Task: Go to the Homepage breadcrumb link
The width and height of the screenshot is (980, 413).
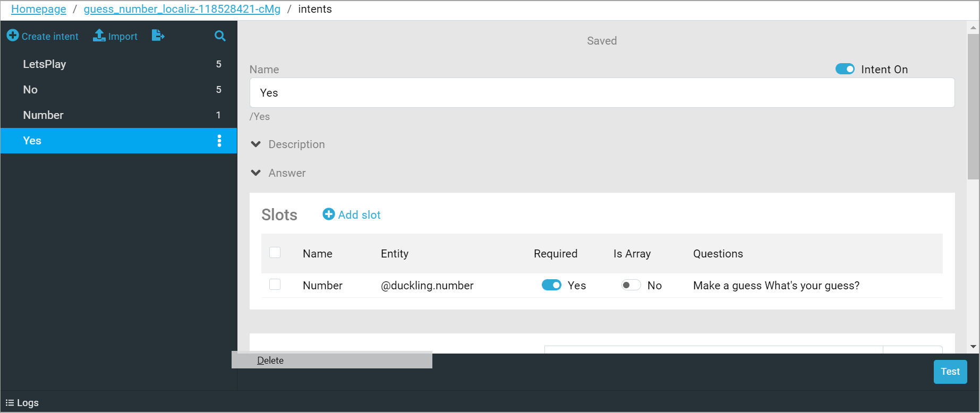Action: point(39,9)
